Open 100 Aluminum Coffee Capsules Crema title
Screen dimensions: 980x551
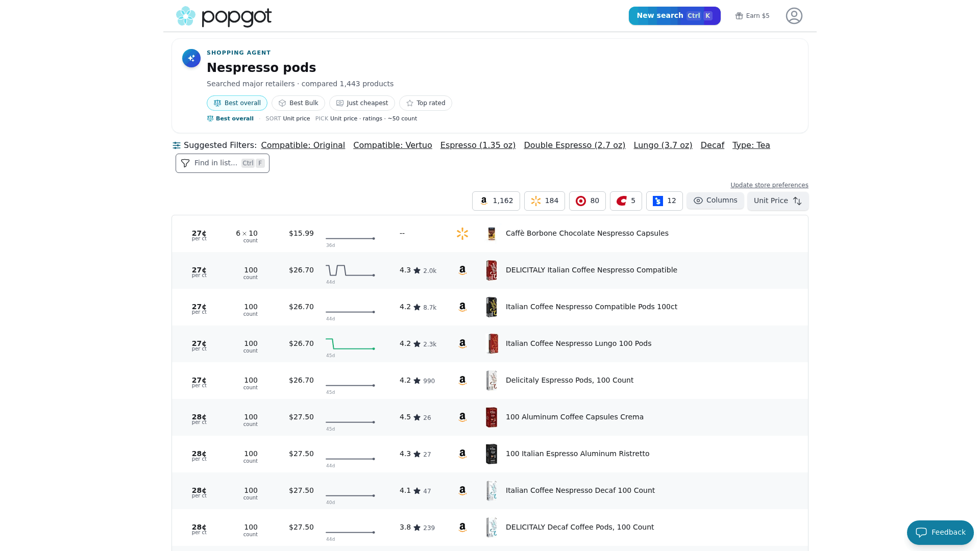[x=575, y=417]
